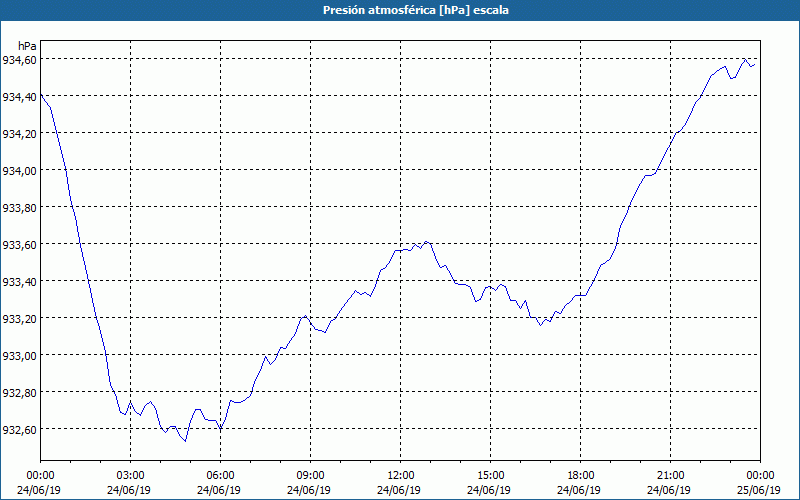Click the 06:00 time axis label
This screenshot has height=500, width=800.
tap(219, 476)
